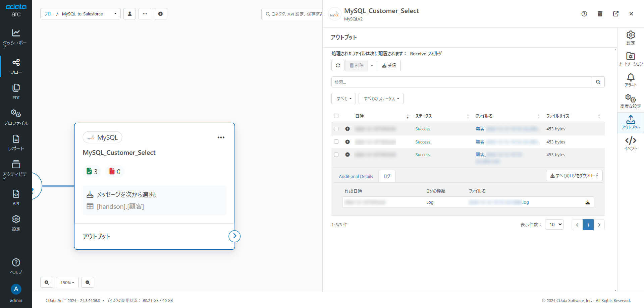Open the EDI section in sidebar

coord(16,92)
